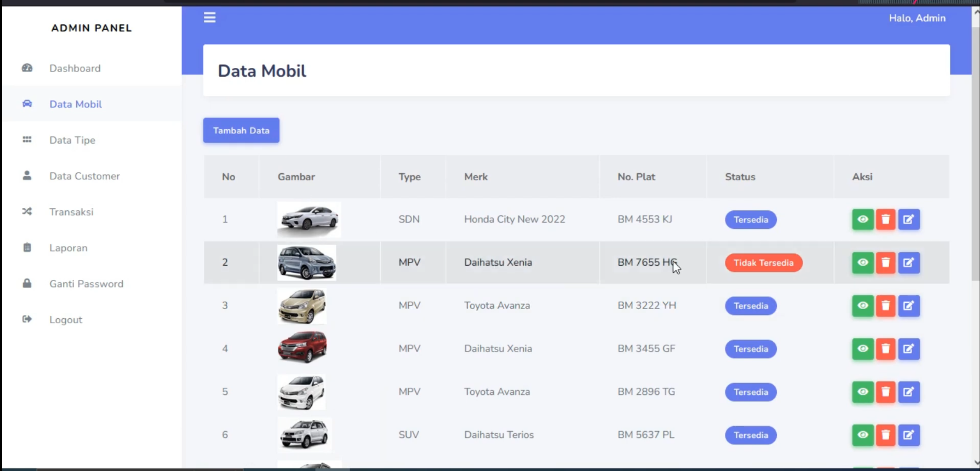Click the Halo, Admin label
Screen dimensions: 980x471
(x=917, y=18)
